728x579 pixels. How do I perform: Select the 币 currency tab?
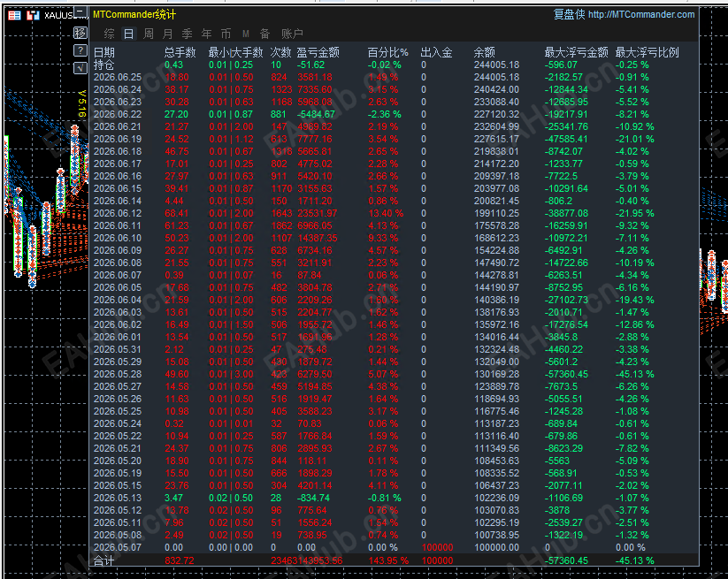tap(226, 34)
